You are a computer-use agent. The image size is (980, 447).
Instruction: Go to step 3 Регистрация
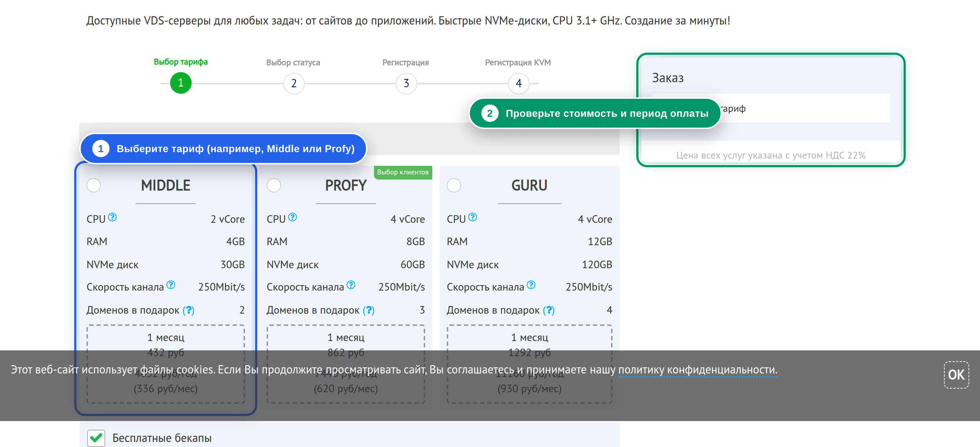pos(406,83)
